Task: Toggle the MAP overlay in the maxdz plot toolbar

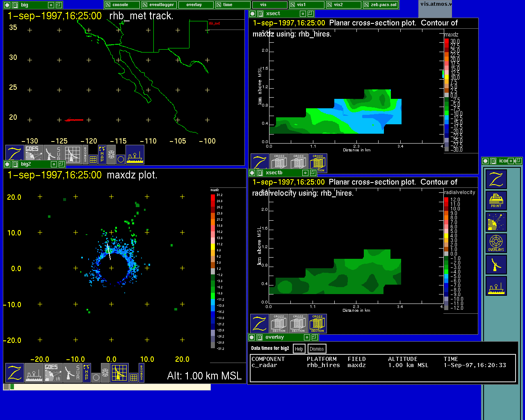Action: point(87,373)
